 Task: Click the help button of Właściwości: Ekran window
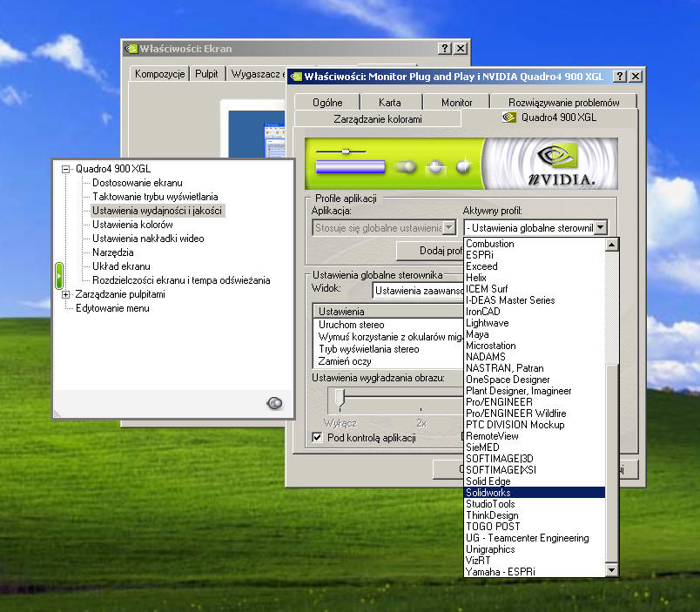click(x=444, y=48)
